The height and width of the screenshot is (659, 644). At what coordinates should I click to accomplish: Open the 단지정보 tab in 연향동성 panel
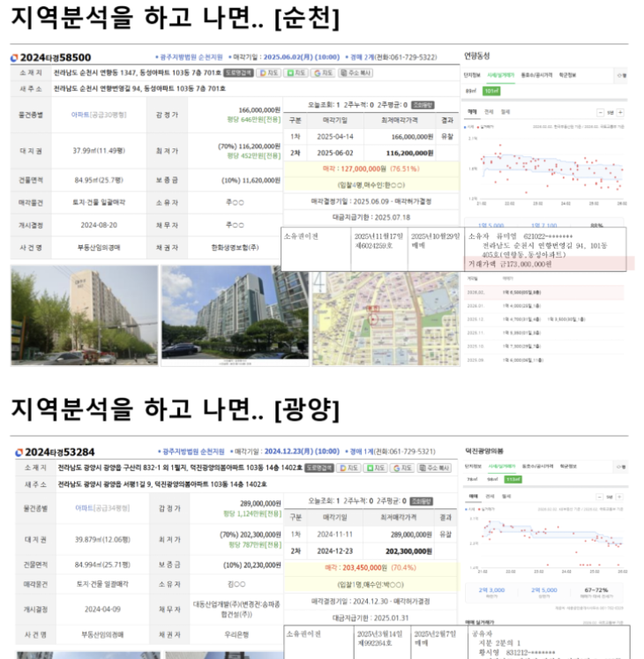coord(473,76)
